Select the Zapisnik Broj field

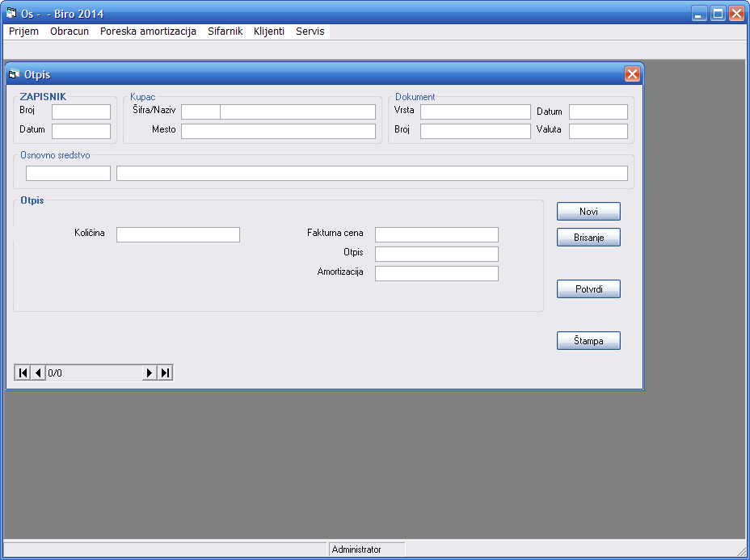coord(81,112)
